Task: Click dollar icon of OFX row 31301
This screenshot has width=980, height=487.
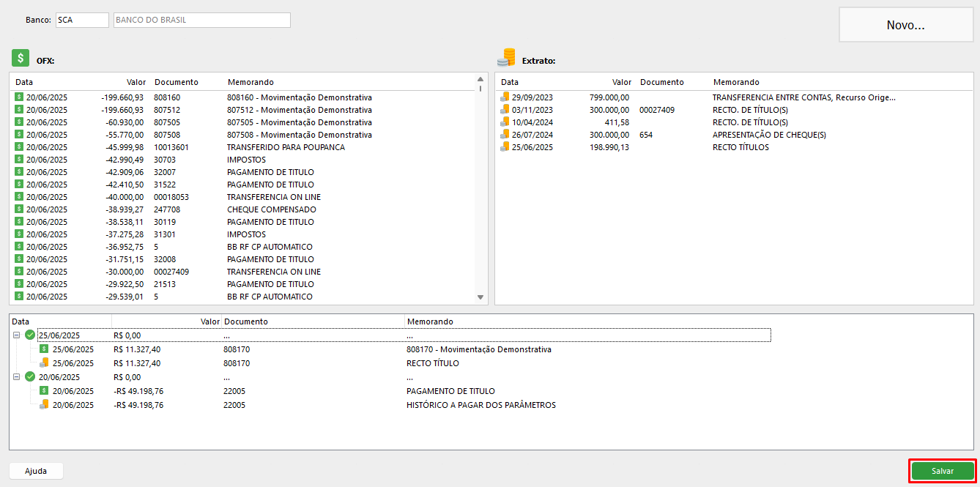Action: 20,234
